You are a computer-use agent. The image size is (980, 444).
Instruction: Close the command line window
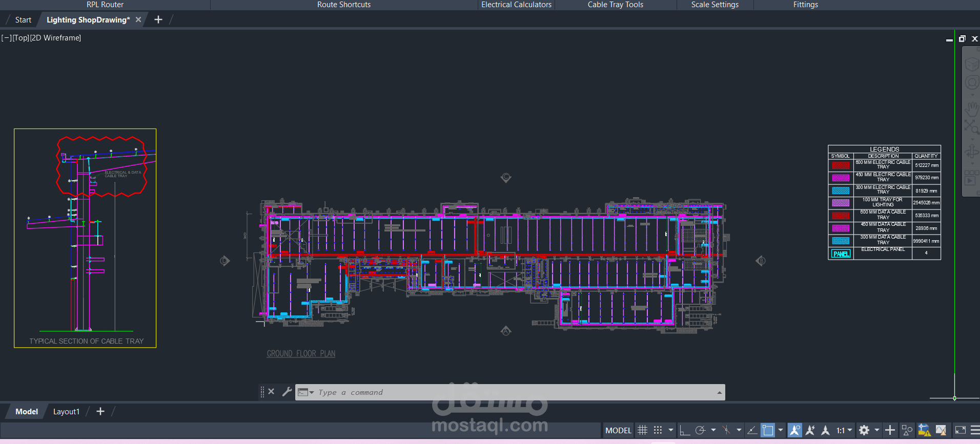pos(271,391)
